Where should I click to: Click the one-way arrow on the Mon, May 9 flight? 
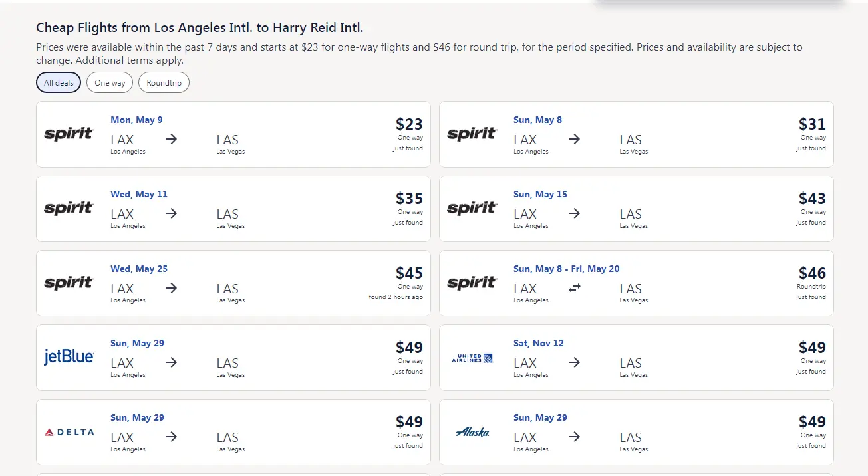coord(172,139)
